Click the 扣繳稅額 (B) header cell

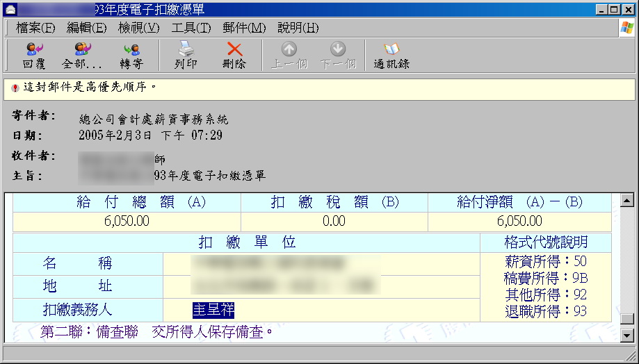click(334, 202)
